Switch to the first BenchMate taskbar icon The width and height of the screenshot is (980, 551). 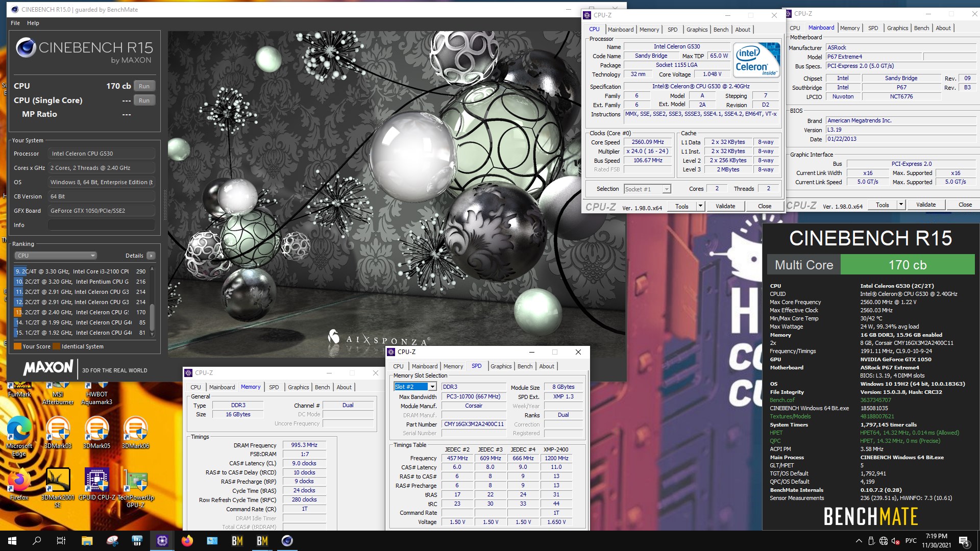(x=237, y=541)
